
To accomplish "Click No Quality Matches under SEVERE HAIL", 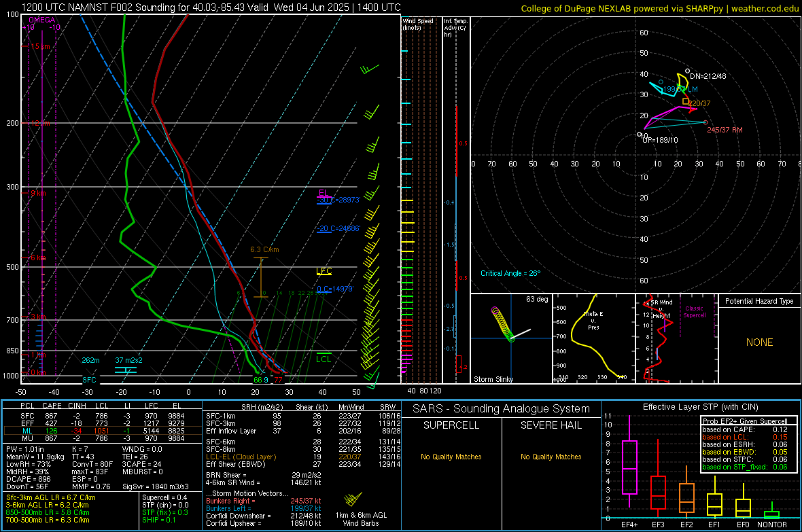I will click(x=551, y=457).
